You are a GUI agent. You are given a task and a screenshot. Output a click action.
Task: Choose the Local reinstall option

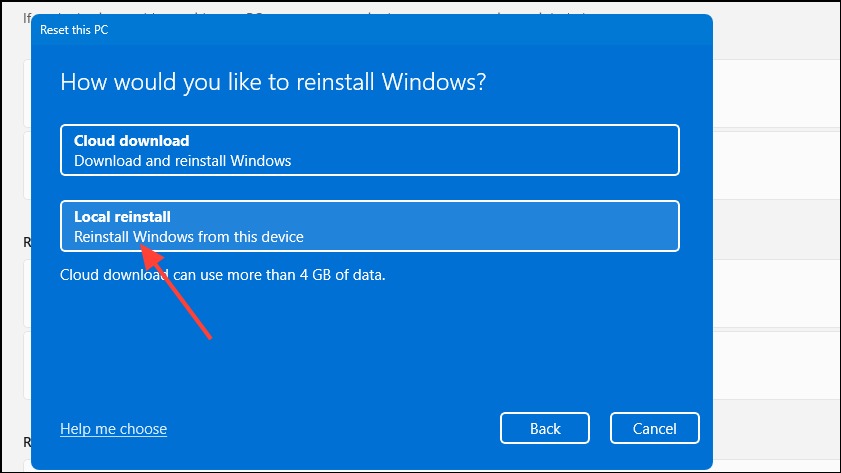tap(370, 226)
